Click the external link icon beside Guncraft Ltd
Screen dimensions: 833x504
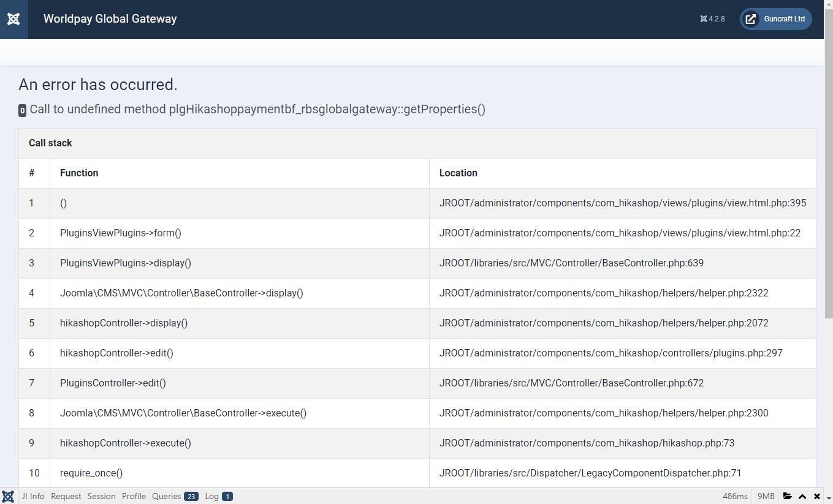coord(750,19)
